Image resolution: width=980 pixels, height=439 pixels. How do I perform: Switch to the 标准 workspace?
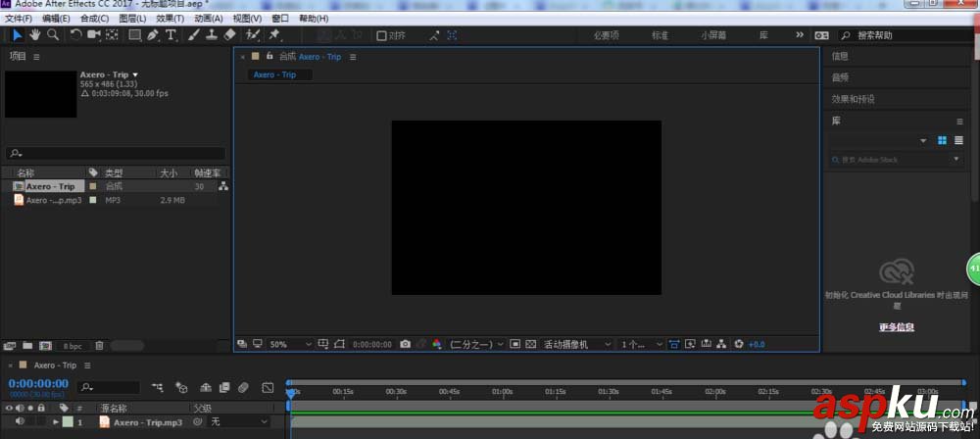[x=661, y=35]
